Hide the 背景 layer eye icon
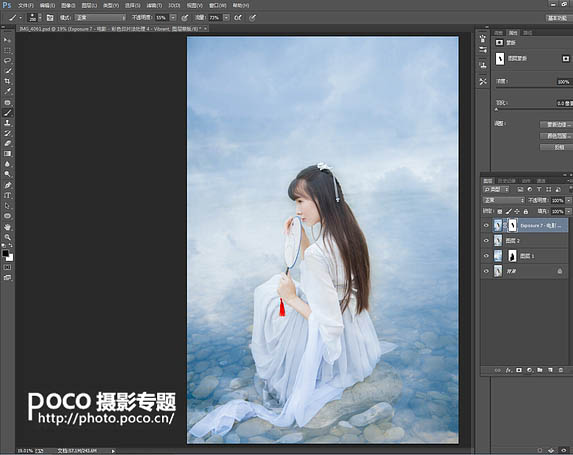 click(x=486, y=271)
